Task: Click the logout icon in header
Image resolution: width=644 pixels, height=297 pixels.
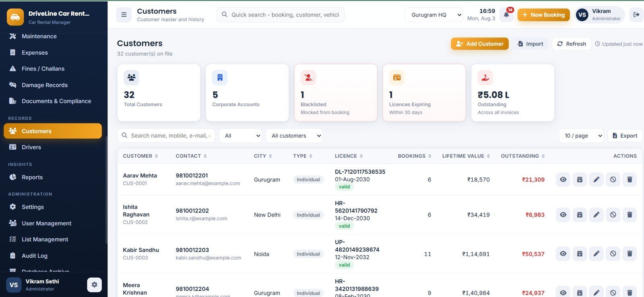Action: point(636,15)
